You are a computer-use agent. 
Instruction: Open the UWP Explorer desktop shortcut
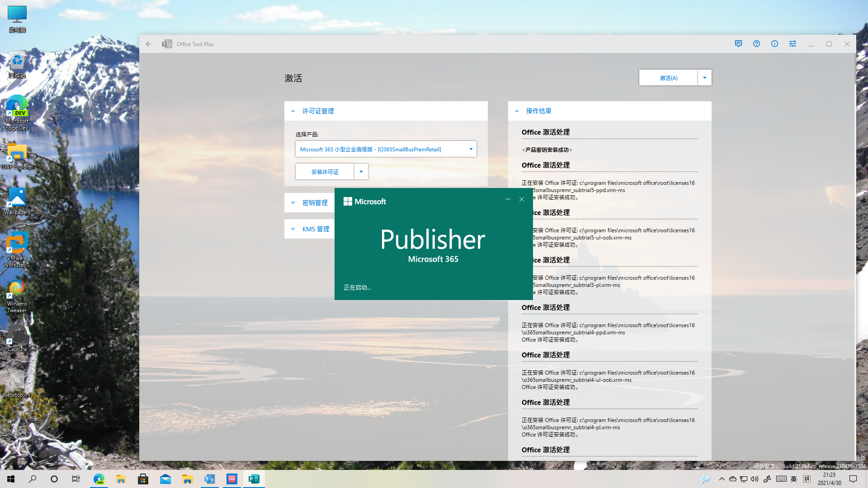[x=17, y=156]
